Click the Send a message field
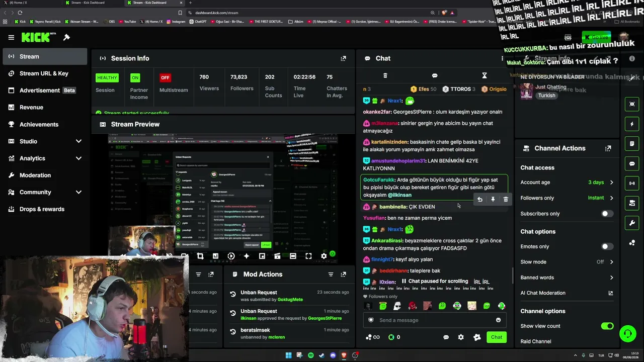The width and height of the screenshot is (644, 362). click(x=435, y=320)
